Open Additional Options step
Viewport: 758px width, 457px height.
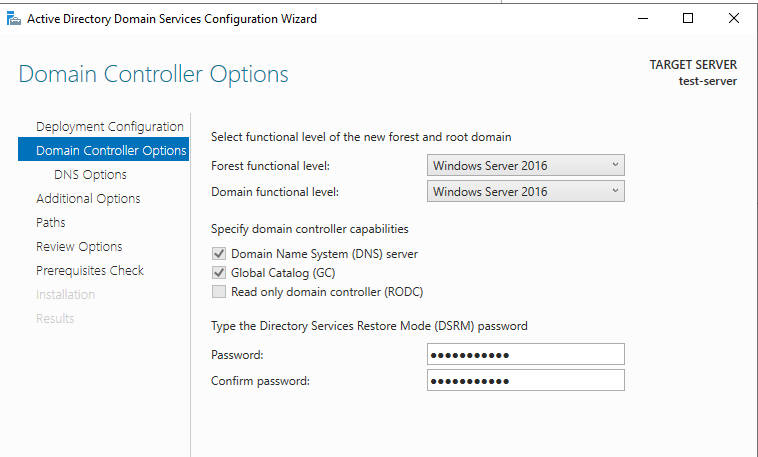point(88,199)
